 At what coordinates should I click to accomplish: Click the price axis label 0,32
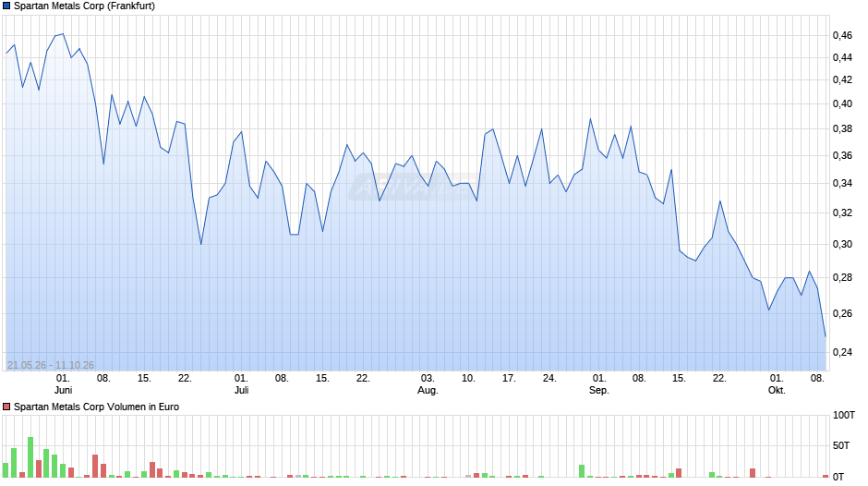pyautogui.click(x=842, y=213)
